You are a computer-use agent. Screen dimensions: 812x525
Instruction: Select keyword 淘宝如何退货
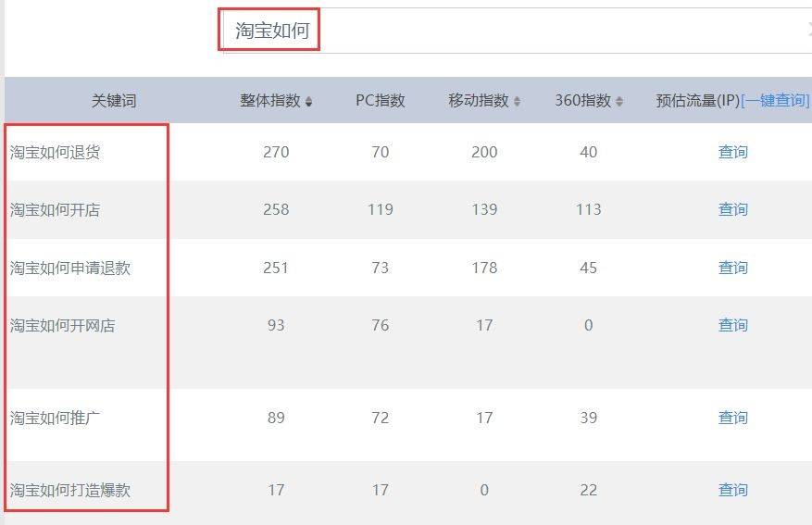point(55,152)
